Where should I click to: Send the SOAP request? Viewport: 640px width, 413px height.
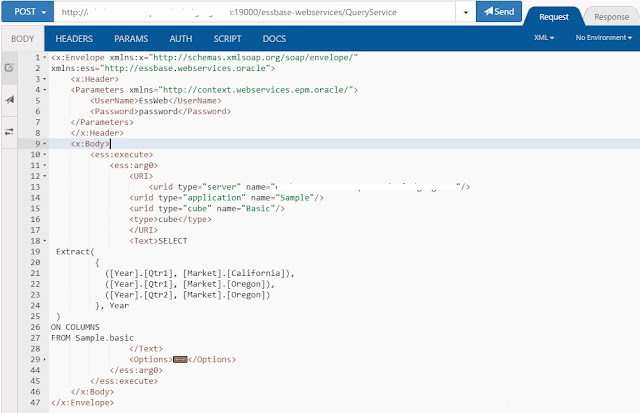[499, 11]
